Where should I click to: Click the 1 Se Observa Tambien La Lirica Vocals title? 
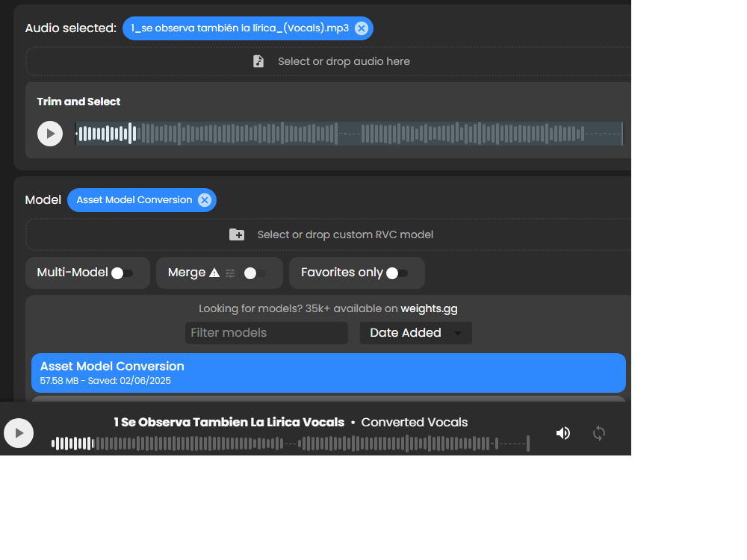click(x=229, y=423)
